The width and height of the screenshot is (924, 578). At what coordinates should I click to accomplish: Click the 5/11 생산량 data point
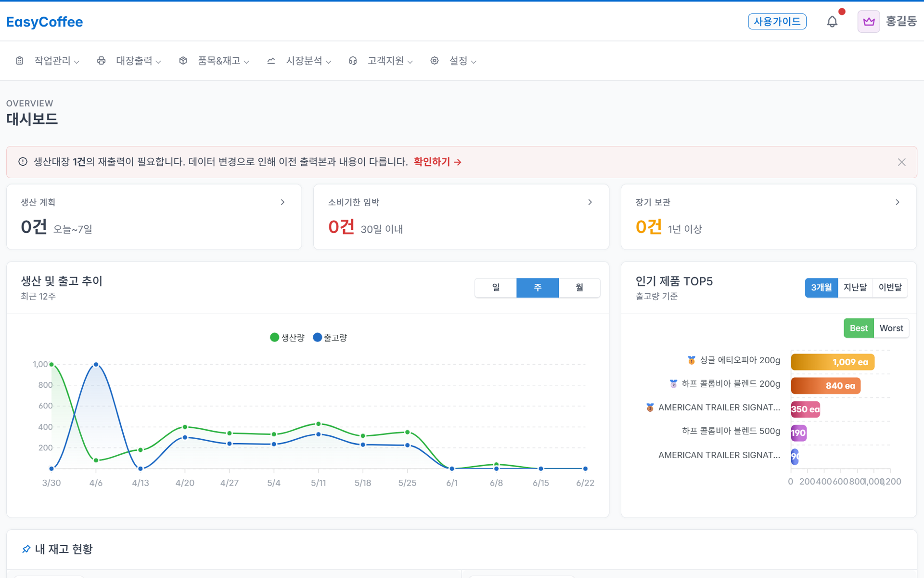[318, 424]
